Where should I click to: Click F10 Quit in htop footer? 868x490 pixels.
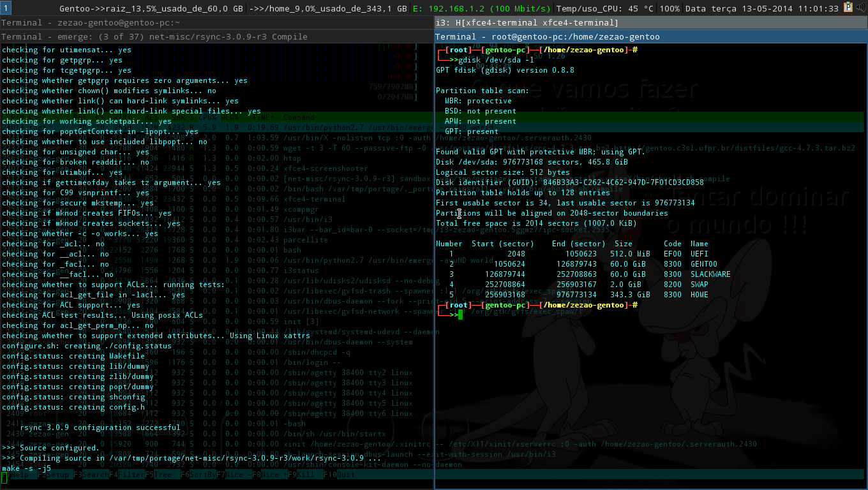point(339,475)
